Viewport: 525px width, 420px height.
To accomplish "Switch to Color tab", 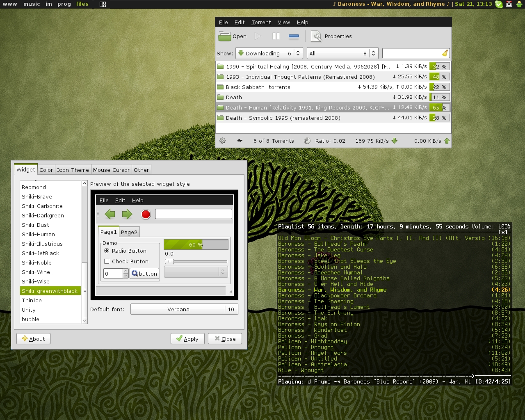I will point(46,170).
